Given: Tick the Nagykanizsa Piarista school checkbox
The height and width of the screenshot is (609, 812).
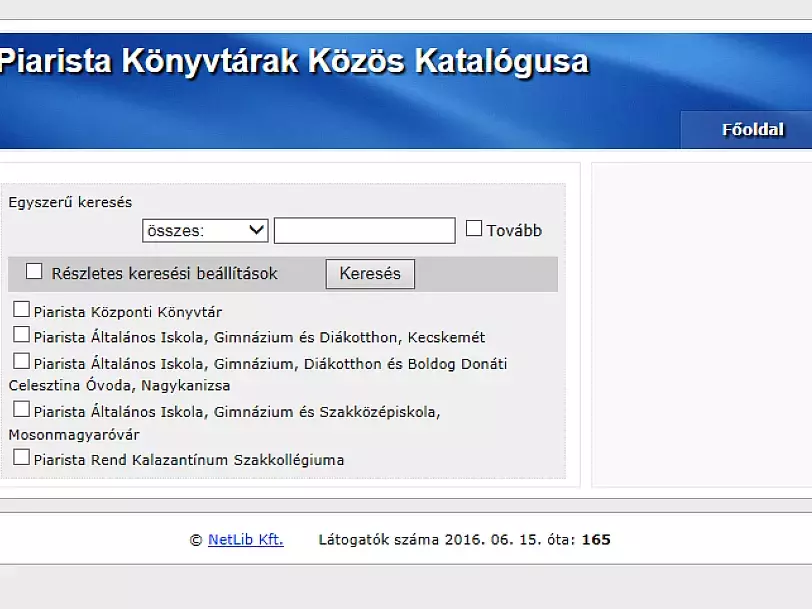Looking at the screenshot, I should [x=21, y=361].
